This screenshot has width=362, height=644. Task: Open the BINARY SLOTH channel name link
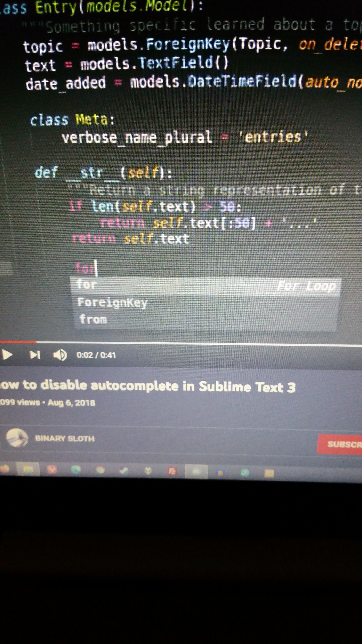coord(65,439)
